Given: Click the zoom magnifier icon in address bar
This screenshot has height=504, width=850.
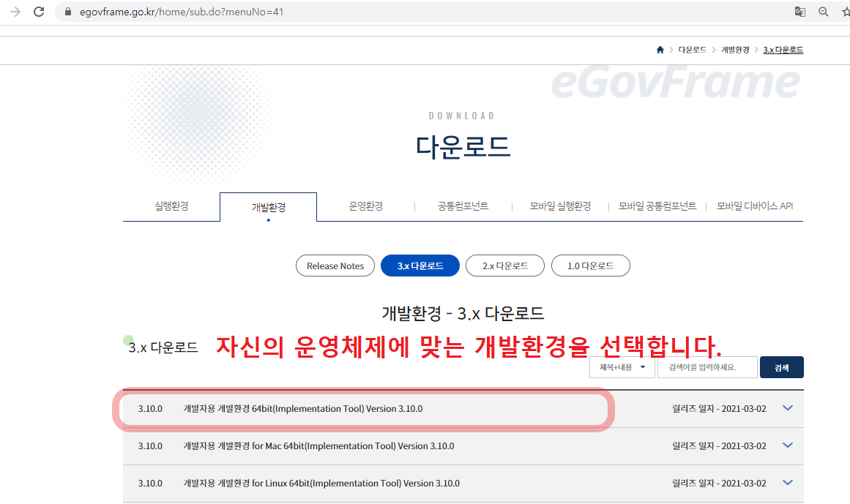Looking at the screenshot, I should [824, 12].
